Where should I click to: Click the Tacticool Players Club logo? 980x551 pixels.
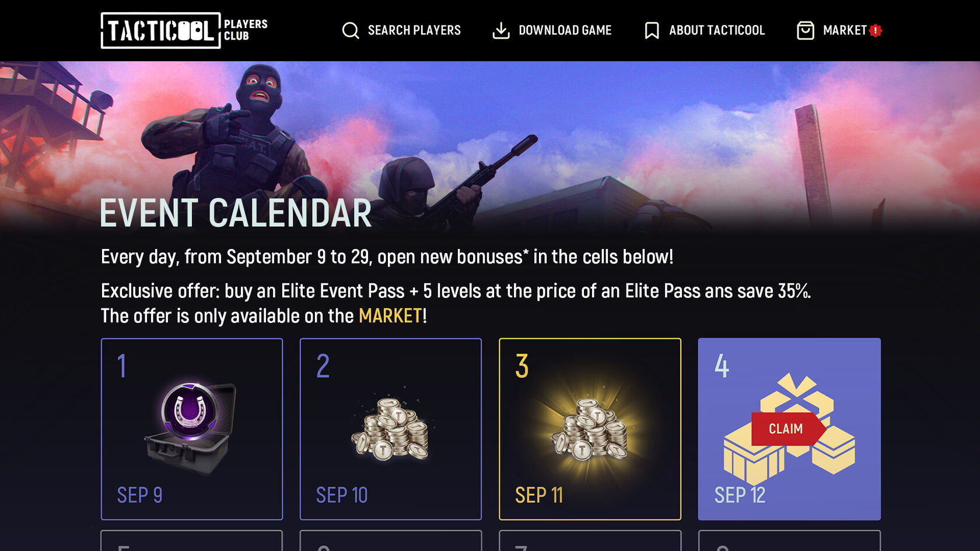184,30
